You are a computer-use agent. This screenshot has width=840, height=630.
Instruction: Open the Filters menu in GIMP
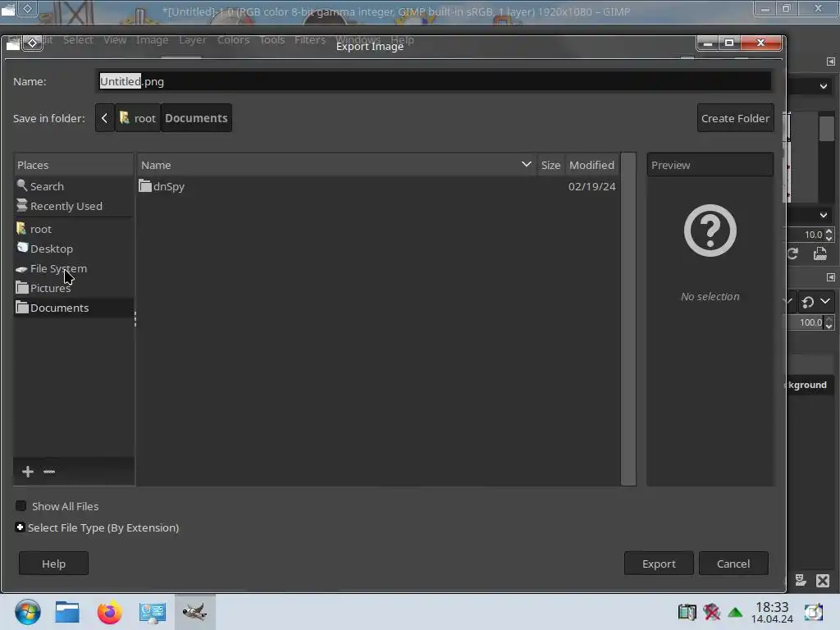coord(309,39)
